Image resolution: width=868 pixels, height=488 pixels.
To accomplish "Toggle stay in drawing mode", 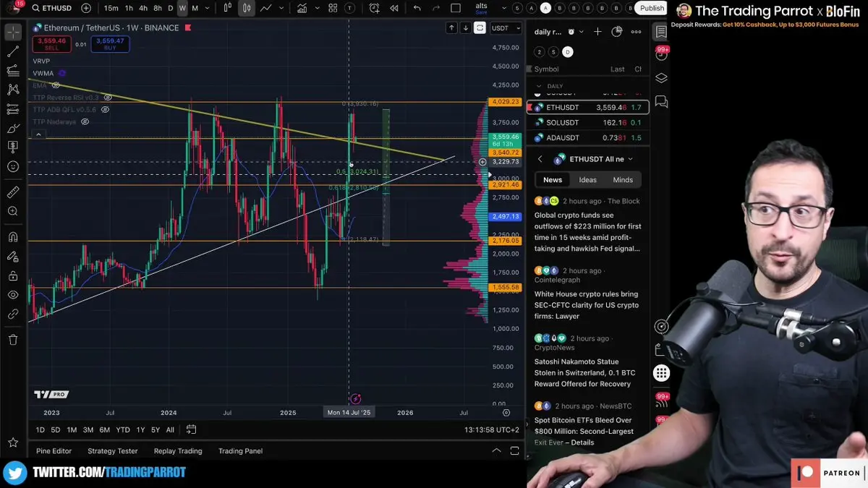I will point(13,256).
